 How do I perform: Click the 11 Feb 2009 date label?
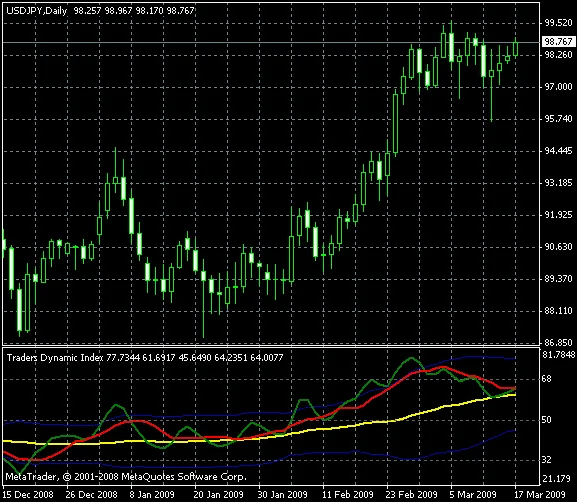pos(348,494)
